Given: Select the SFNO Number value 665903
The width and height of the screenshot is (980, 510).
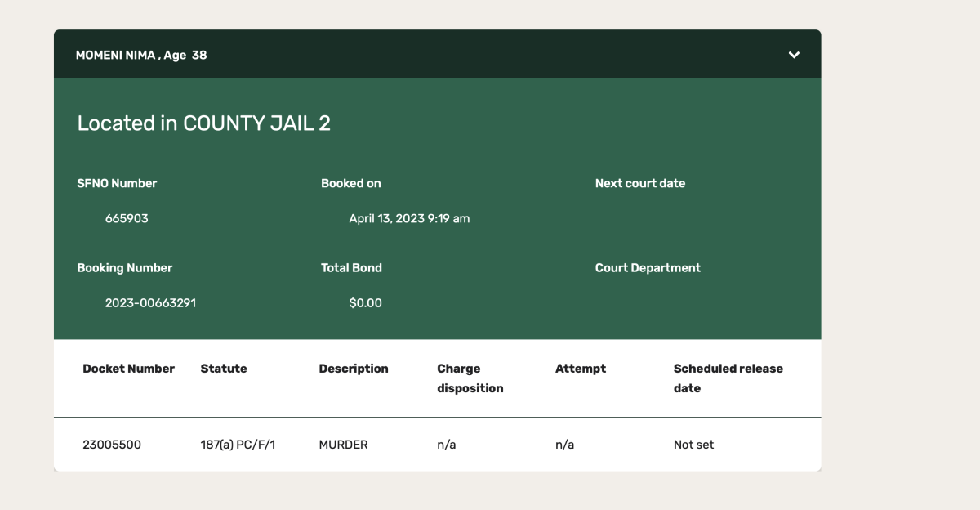Looking at the screenshot, I should pos(125,218).
